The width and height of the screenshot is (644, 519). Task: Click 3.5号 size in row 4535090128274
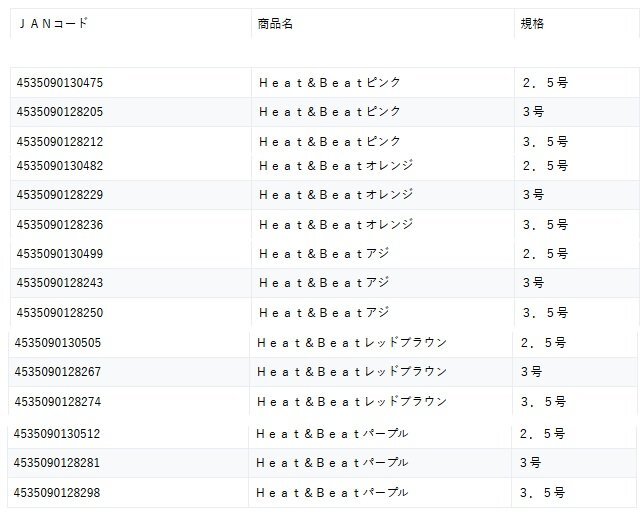(543, 402)
